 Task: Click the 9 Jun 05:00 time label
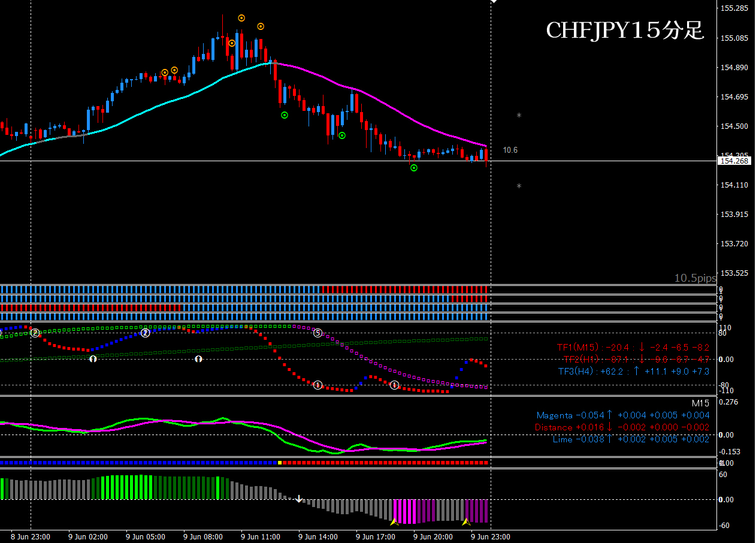[146, 536]
